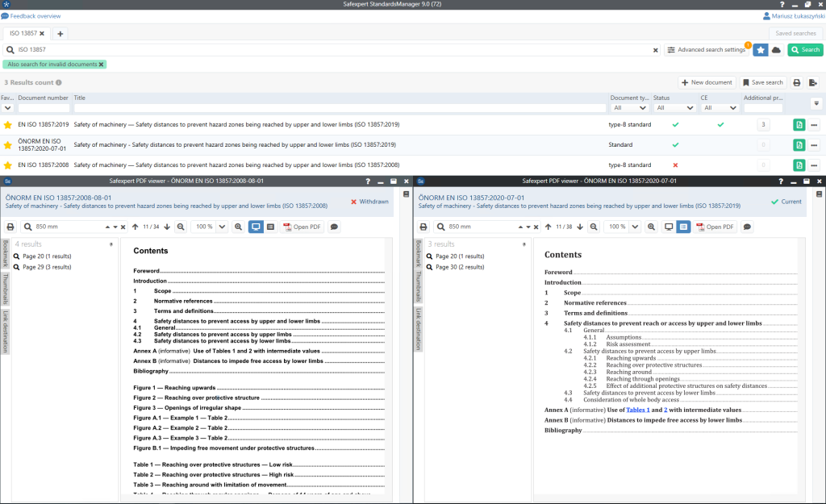Enable screen view mode in left viewer
826x504 pixels.
[x=256, y=227]
